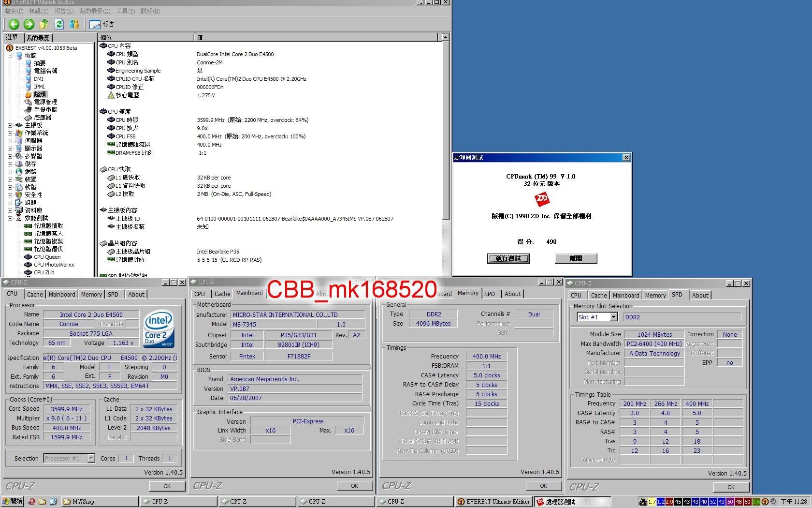The height and width of the screenshot is (508, 812).
Task: Click the EVEREST details scrollbar up arrow
Action: 445,37
